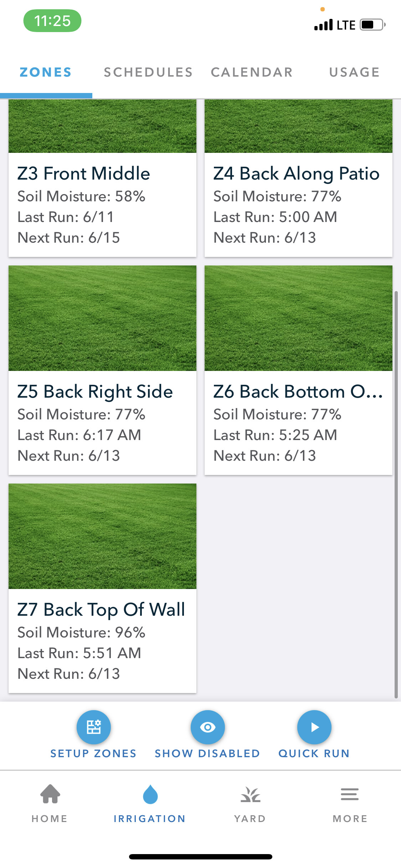Select the Zones tab
The height and width of the screenshot is (868, 401).
click(46, 72)
